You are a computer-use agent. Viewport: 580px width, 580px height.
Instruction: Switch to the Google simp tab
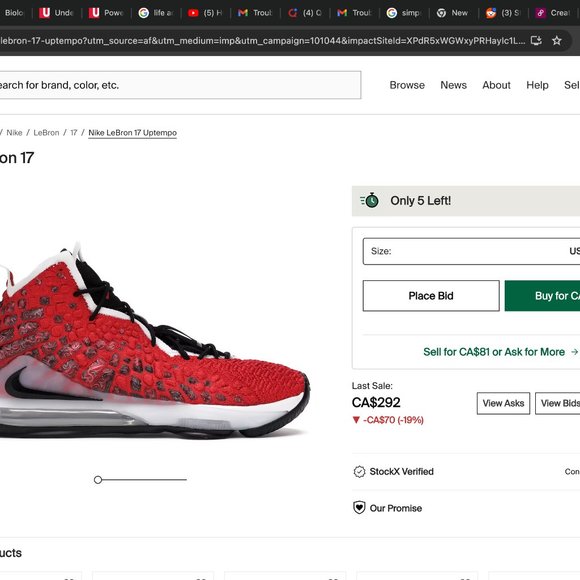404,13
